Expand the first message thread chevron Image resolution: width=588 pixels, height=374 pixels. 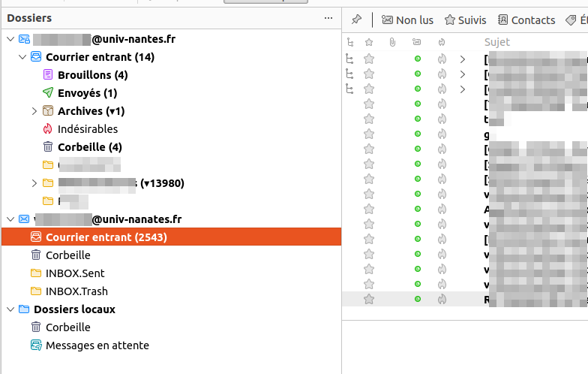pos(463,59)
